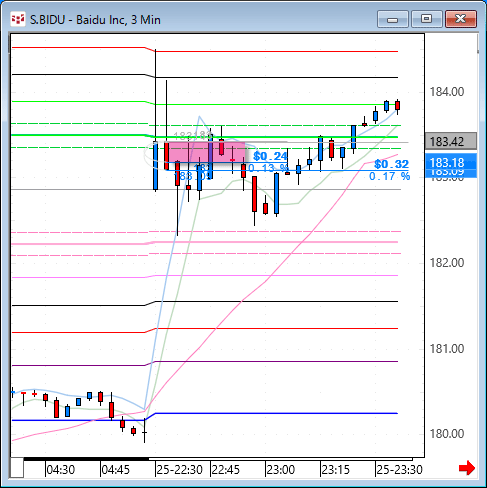Click the 180.00 price axis label

coord(447,434)
